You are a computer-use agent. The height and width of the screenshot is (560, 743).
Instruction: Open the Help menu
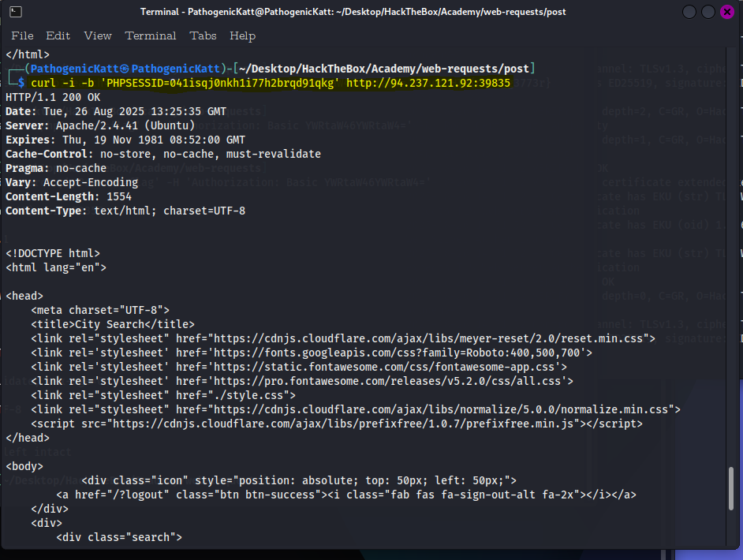coord(242,35)
